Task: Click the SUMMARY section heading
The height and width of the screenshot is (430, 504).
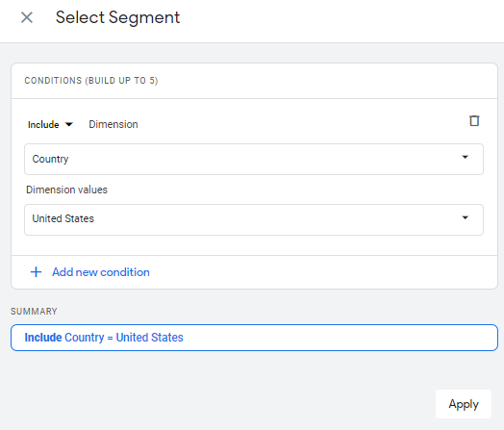Action: point(34,311)
